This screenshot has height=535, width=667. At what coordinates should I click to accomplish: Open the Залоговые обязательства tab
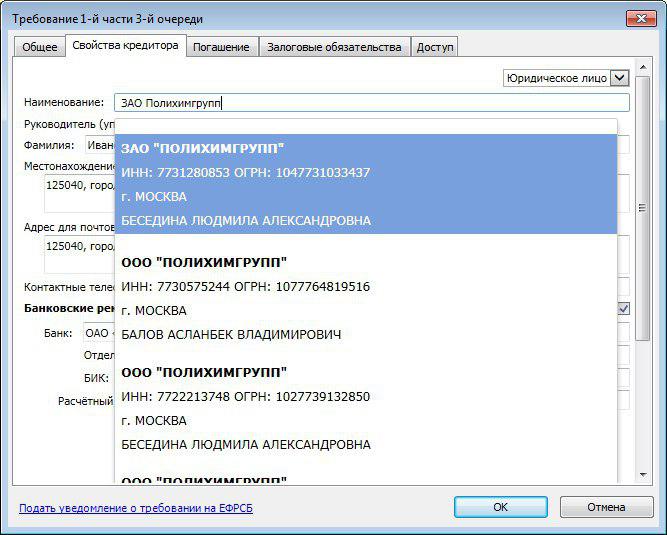click(334, 47)
